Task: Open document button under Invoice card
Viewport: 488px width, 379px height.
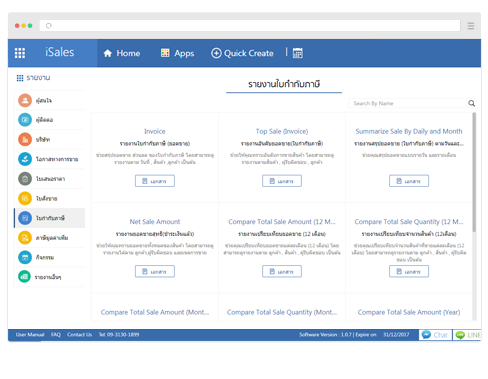Action: (x=155, y=181)
